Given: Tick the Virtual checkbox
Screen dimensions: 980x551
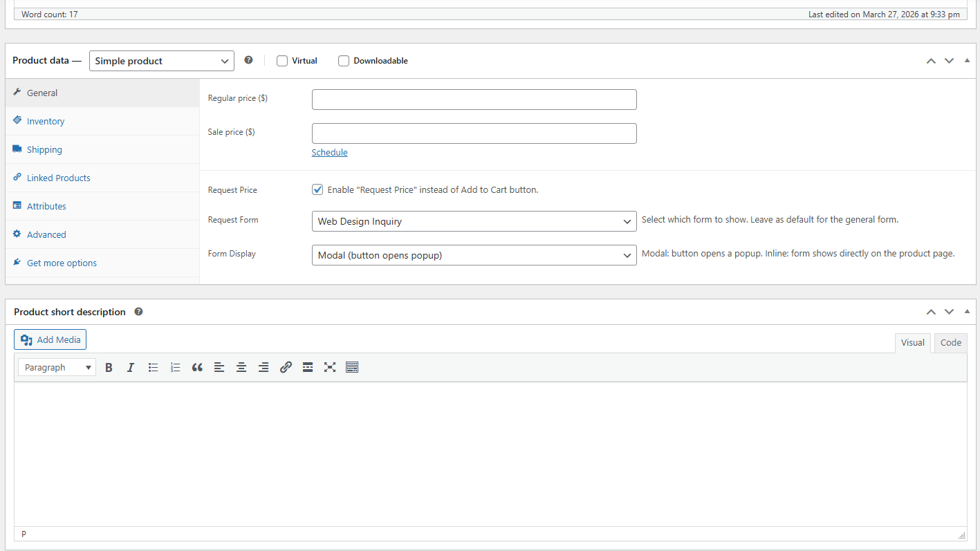Looking at the screenshot, I should click(282, 61).
